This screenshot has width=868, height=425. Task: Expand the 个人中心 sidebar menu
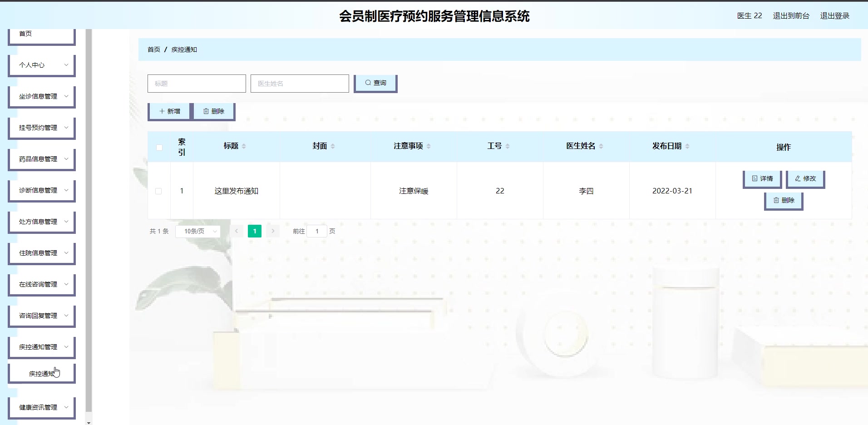pos(41,65)
